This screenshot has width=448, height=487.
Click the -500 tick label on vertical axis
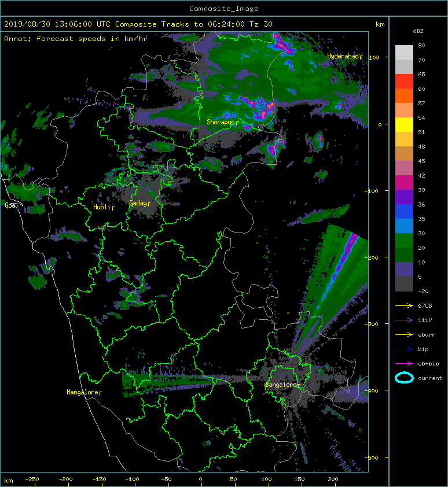tap(371, 458)
